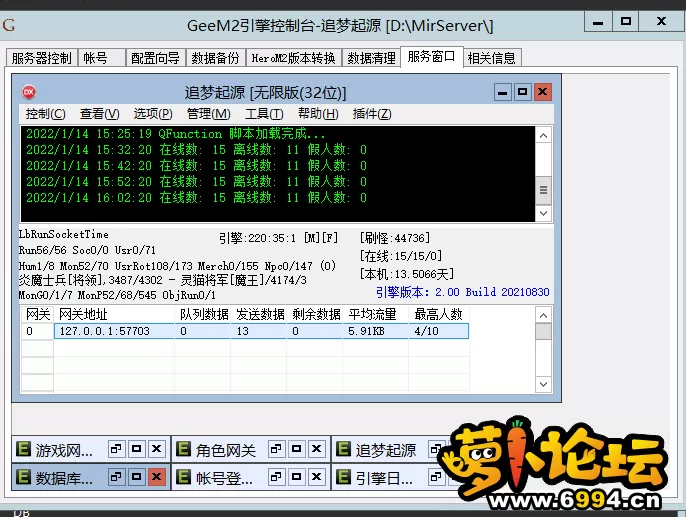Open the 插件(Z) menu
686x517 pixels.
372,114
